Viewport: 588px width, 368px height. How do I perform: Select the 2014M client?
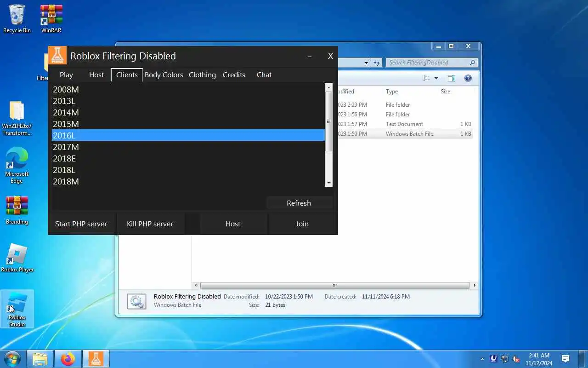(188, 112)
